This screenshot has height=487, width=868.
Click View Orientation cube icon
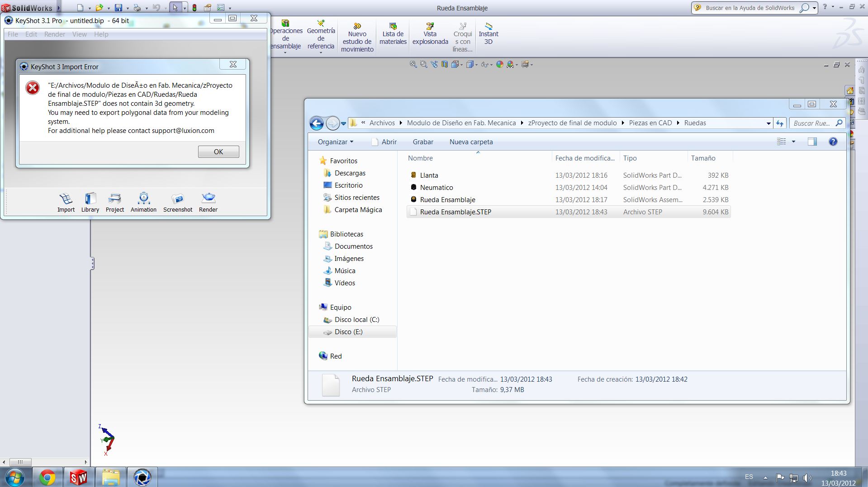(455, 65)
